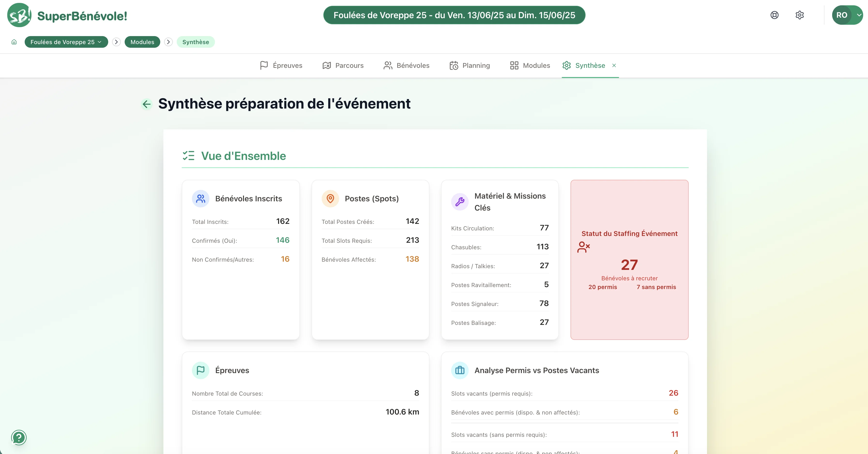
Task: Click the Nombre Total de Courses value 8
Action: point(417,393)
